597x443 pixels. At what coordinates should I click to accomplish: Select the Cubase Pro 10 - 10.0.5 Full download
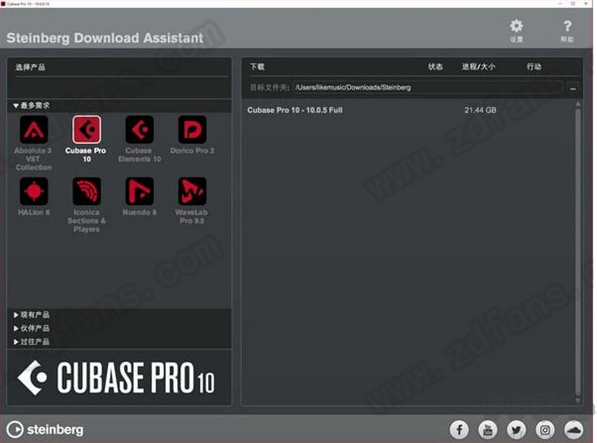pos(295,110)
